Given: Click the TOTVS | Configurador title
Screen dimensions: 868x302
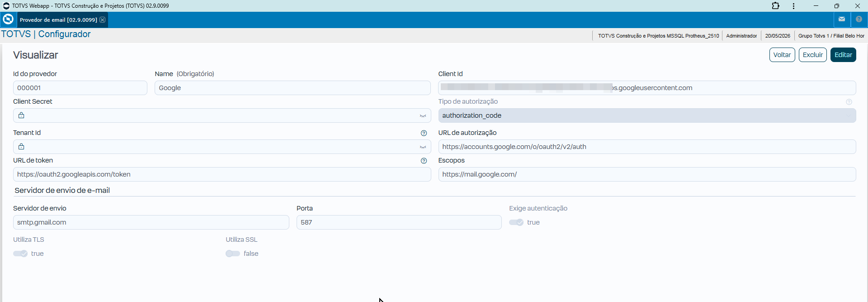Looking at the screenshot, I should (x=46, y=34).
